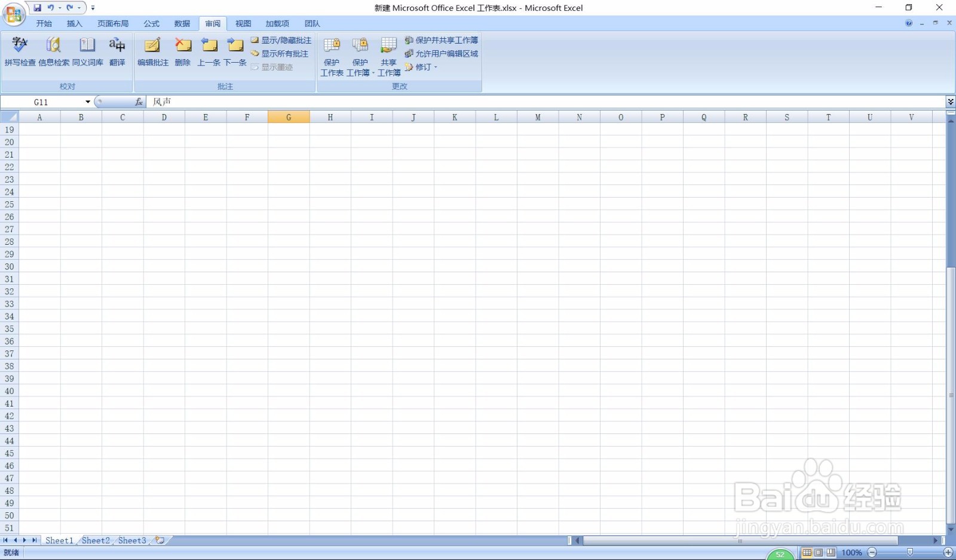The width and height of the screenshot is (956, 560).
Task: Open Thesaurus (同义词库)
Action: point(88,52)
